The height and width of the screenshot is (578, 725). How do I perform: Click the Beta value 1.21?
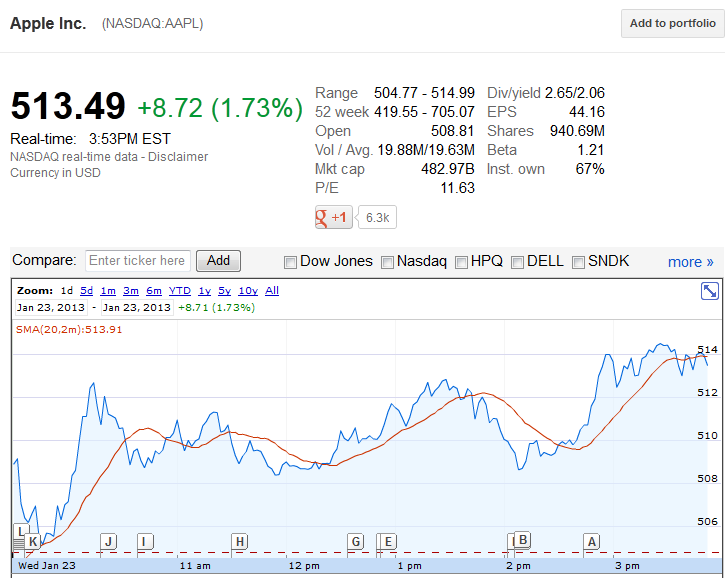click(x=590, y=150)
